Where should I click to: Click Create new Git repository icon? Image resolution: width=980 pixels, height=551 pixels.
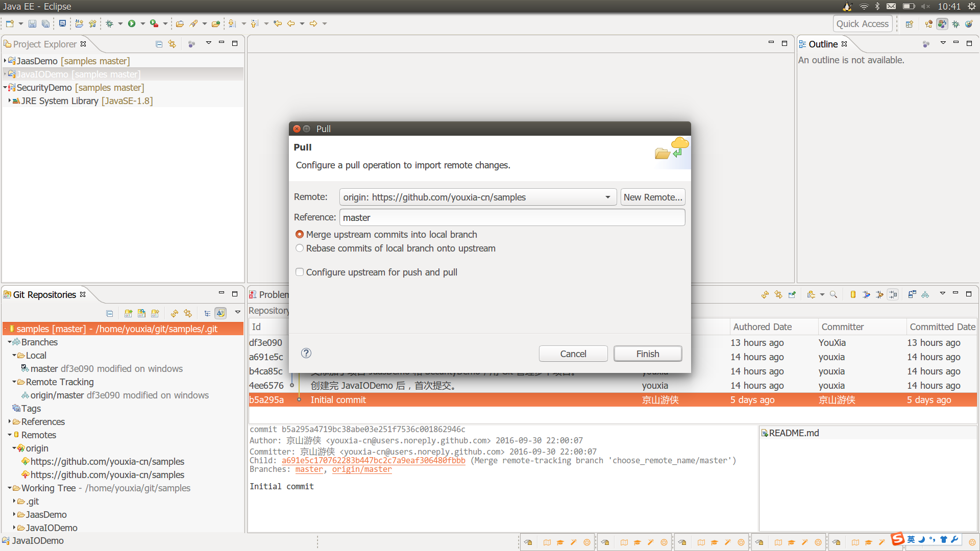pos(155,313)
